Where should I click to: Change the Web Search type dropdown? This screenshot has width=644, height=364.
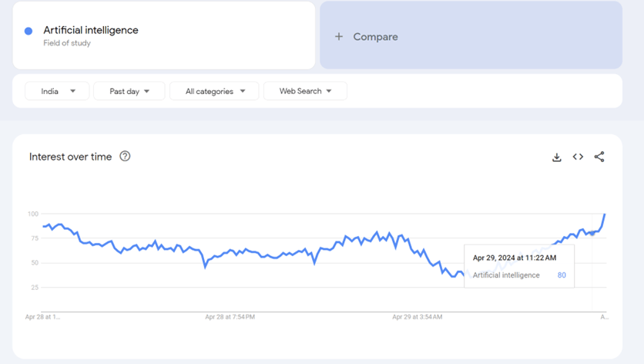(x=305, y=91)
